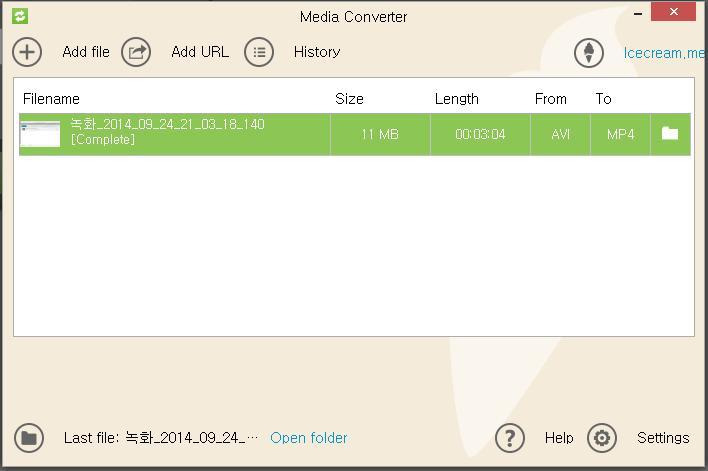Click the folder icon beside Last file
708x471 pixels.
(x=29, y=438)
